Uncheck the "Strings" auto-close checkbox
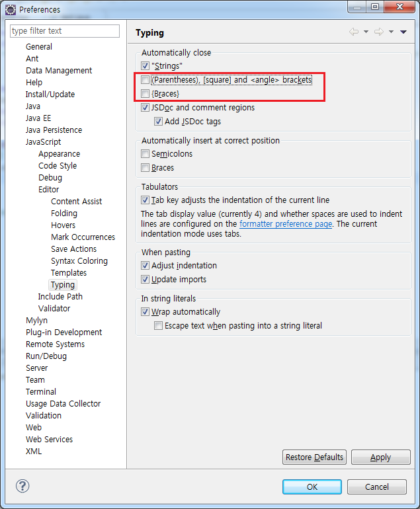 (x=146, y=66)
